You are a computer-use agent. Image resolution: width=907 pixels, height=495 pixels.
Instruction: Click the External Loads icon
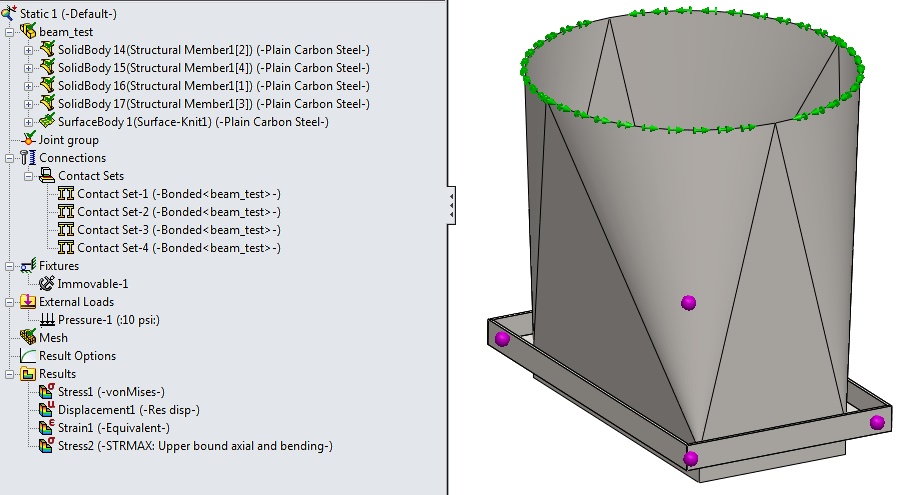[x=28, y=301]
